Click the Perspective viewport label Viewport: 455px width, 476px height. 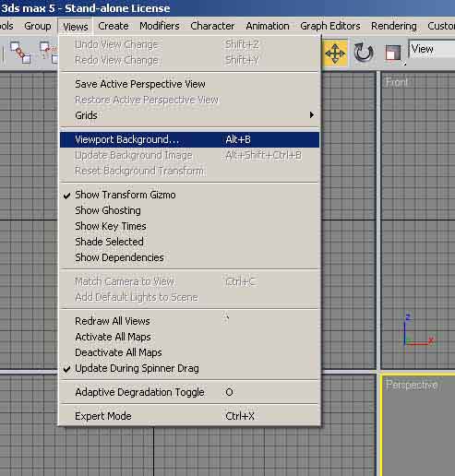click(x=412, y=385)
